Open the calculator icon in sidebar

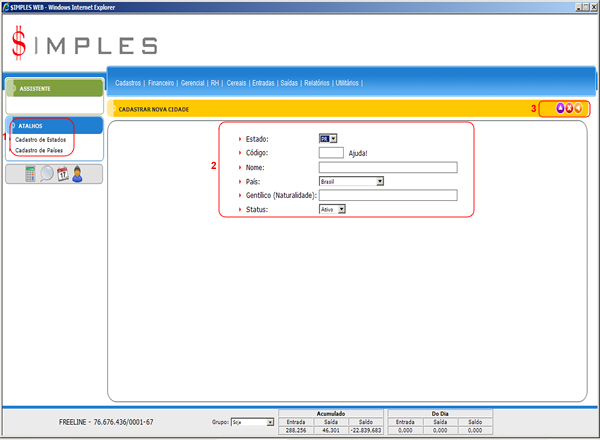31,173
